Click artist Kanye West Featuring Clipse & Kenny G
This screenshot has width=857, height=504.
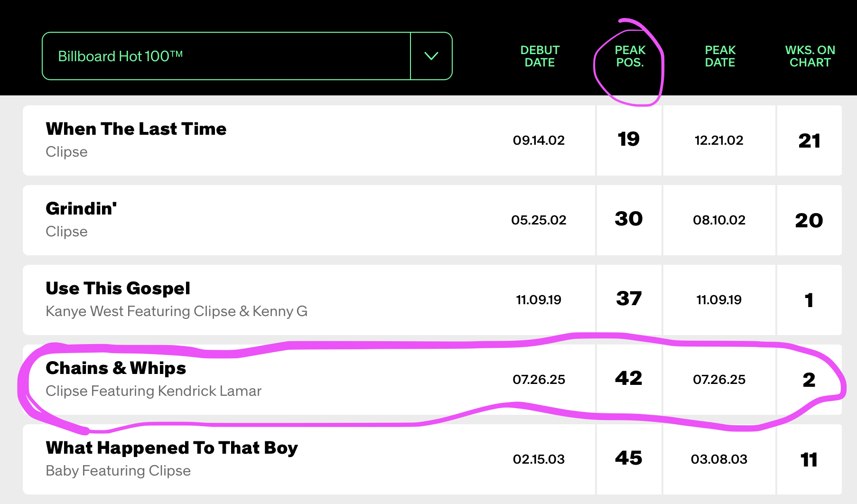(x=177, y=311)
